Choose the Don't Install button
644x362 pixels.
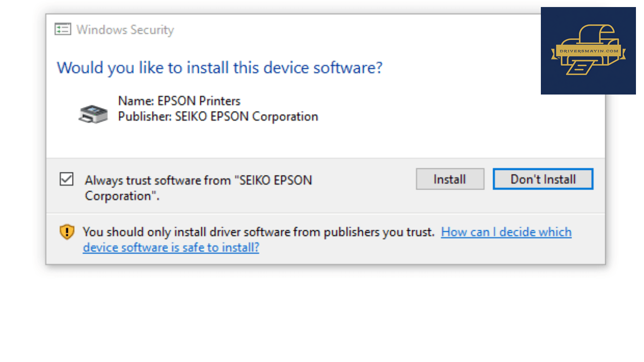[x=543, y=179]
